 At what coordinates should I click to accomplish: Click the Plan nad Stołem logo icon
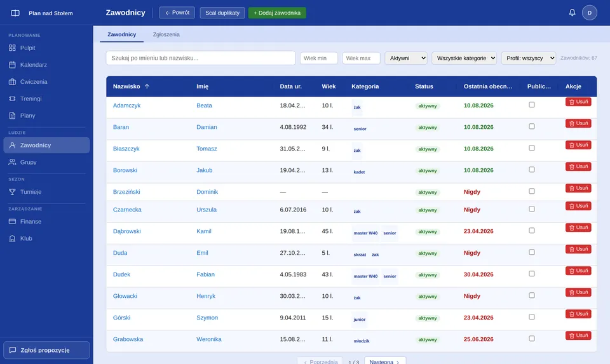click(15, 13)
